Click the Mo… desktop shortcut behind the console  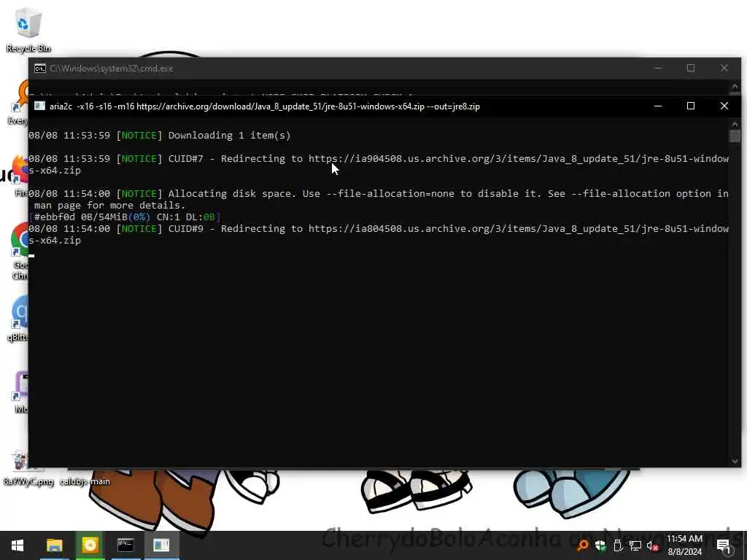point(21,392)
